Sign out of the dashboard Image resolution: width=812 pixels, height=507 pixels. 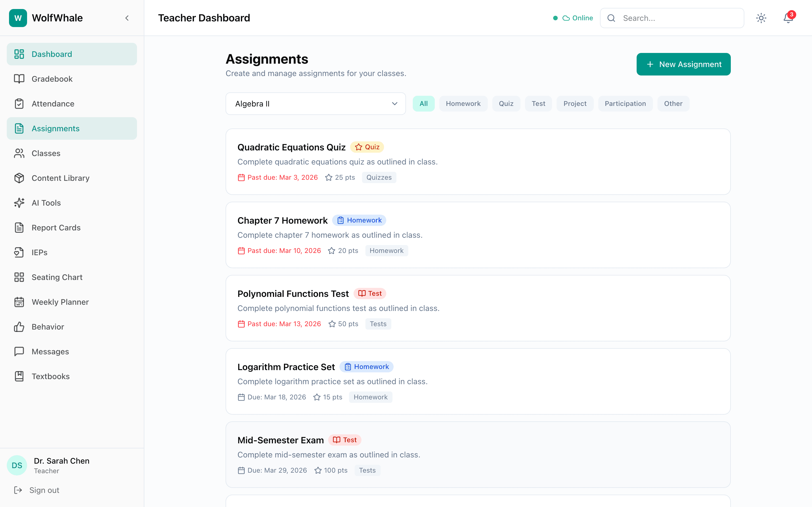click(44, 490)
